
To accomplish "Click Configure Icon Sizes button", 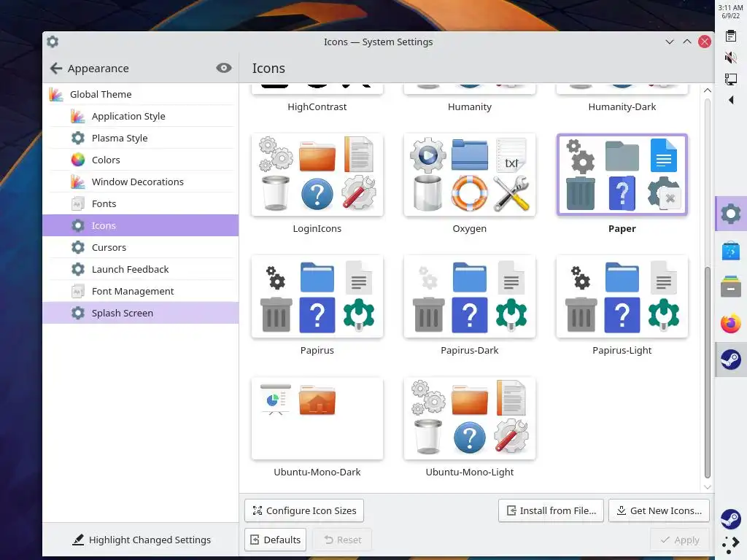I will (304, 510).
